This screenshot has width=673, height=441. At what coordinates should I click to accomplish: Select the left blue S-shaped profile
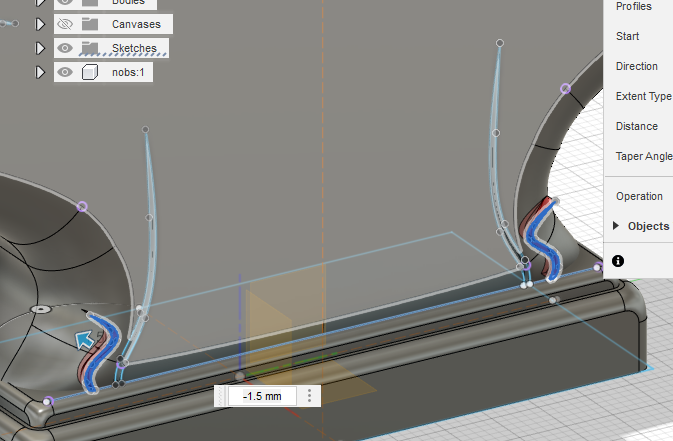(x=102, y=352)
